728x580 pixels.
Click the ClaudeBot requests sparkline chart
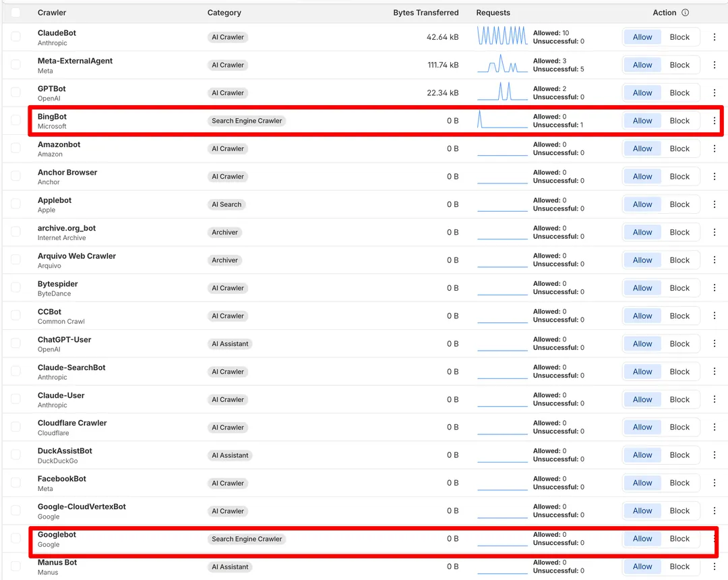coord(502,35)
